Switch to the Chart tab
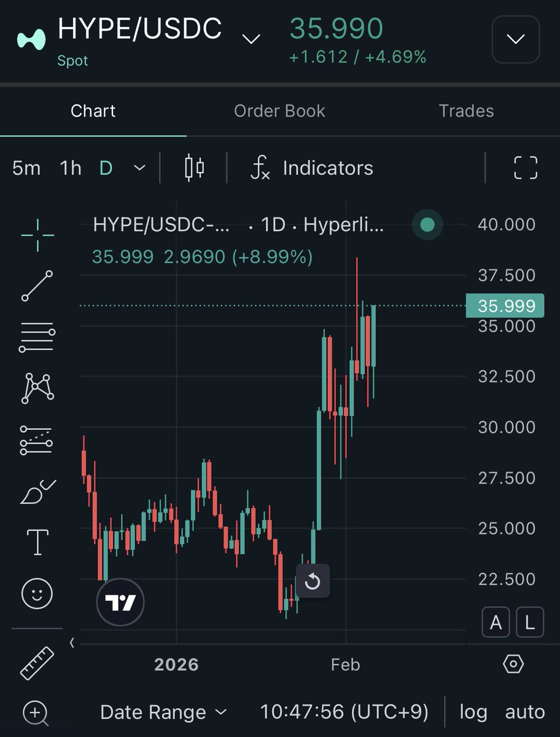The height and width of the screenshot is (737, 560). tap(93, 111)
